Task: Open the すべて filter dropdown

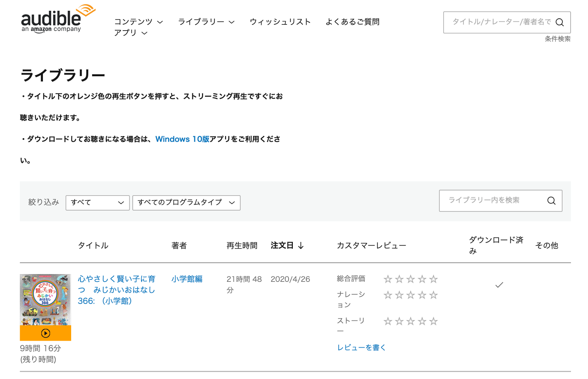Action: tap(97, 202)
